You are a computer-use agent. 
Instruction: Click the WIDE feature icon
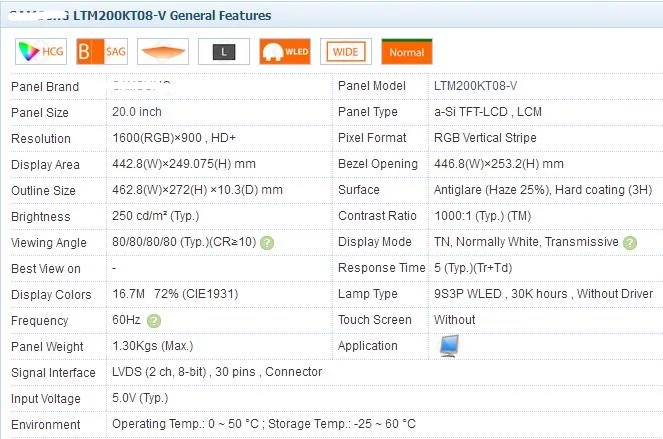click(x=346, y=52)
